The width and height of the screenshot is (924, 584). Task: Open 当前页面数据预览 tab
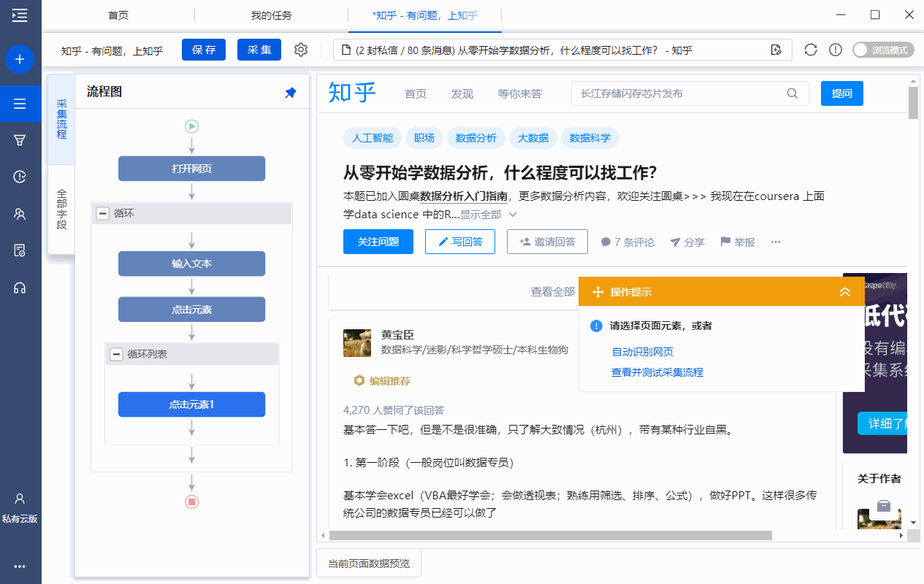(x=369, y=564)
